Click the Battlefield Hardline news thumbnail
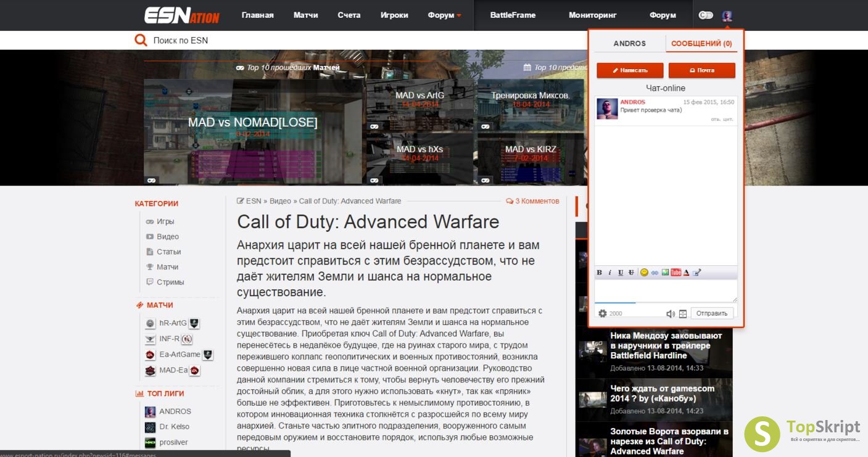The height and width of the screenshot is (457, 868). pos(593,350)
